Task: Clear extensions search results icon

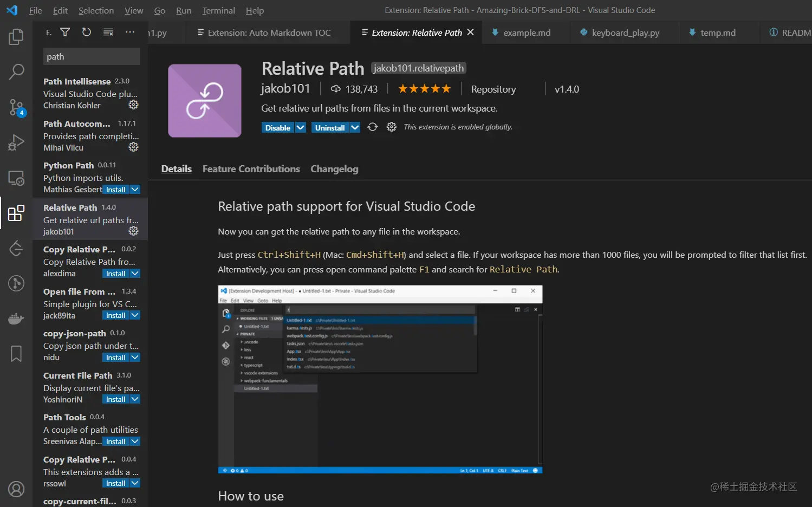Action: (x=108, y=32)
